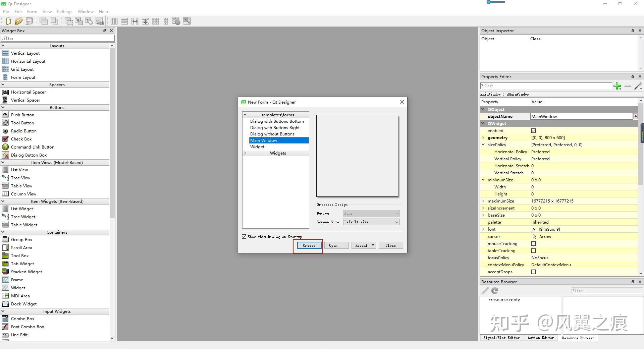Enable the mouseTracking property checkbox

(534, 244)
